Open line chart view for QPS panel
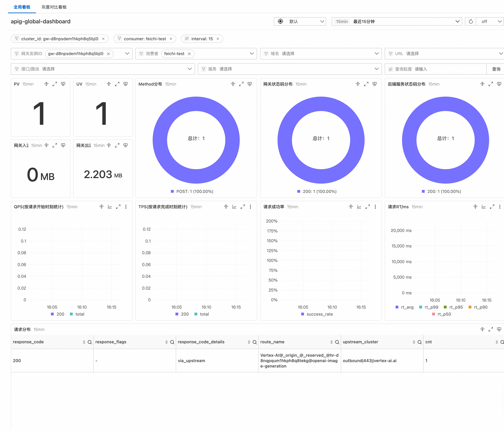 (110, 207)
